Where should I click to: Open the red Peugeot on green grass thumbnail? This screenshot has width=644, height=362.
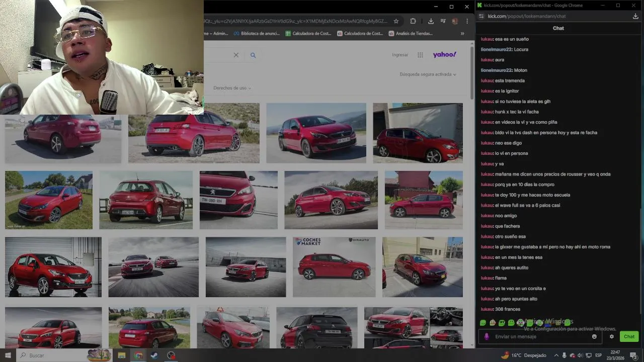[x=49, y=200]
